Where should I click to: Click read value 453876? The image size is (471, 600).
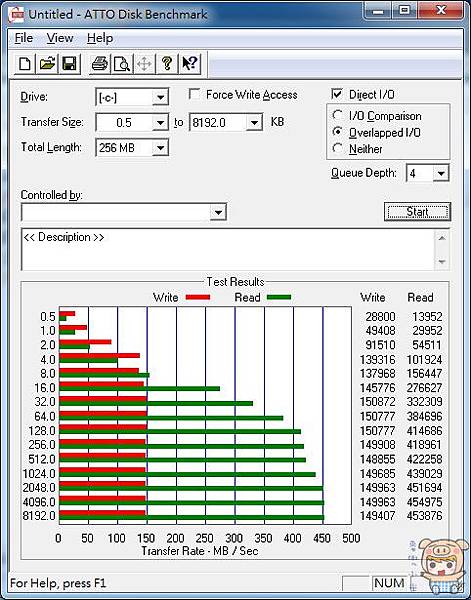[425, 516]
